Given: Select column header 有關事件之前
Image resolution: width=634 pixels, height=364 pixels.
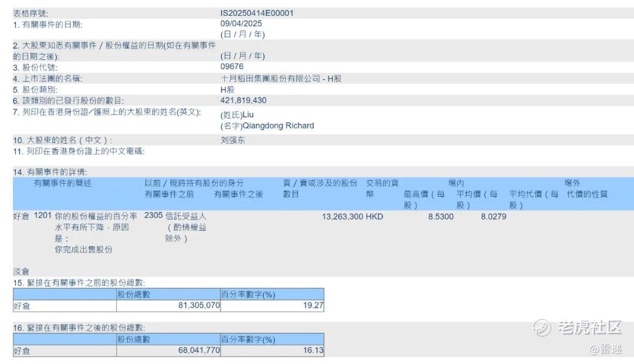Looking at the screenshot, I should (x=169, y=194).
